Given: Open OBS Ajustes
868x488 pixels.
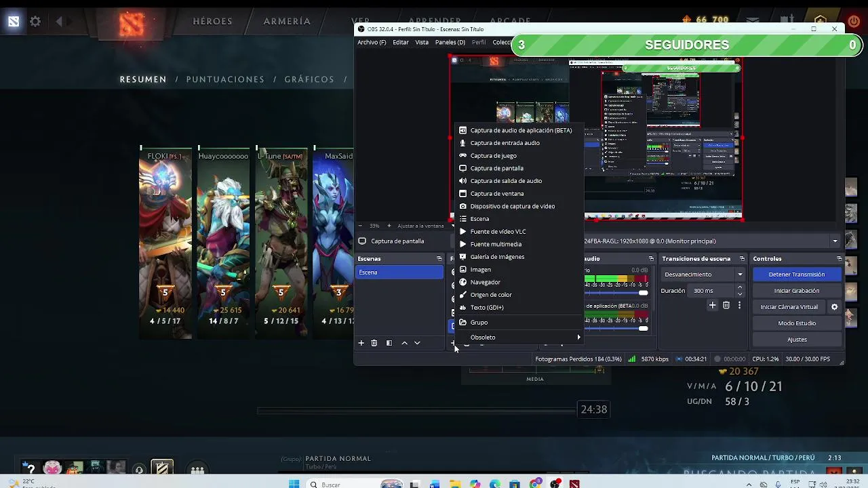Looking at the screenshot, I should (797, 340).
